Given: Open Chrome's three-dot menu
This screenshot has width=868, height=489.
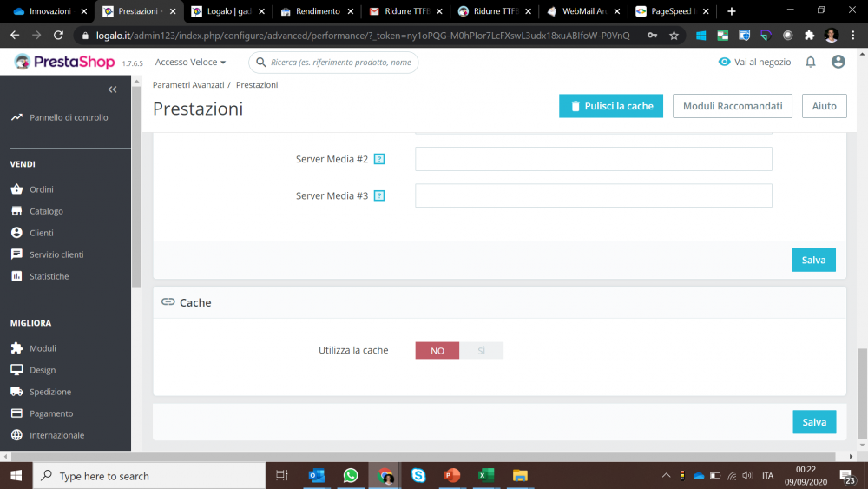Looking at the screenshot, I should (853, 36).
